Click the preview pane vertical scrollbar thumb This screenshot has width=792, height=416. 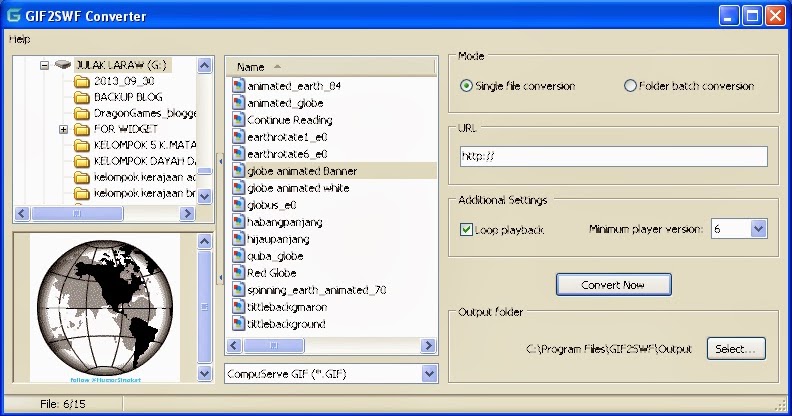pos(205,306)
